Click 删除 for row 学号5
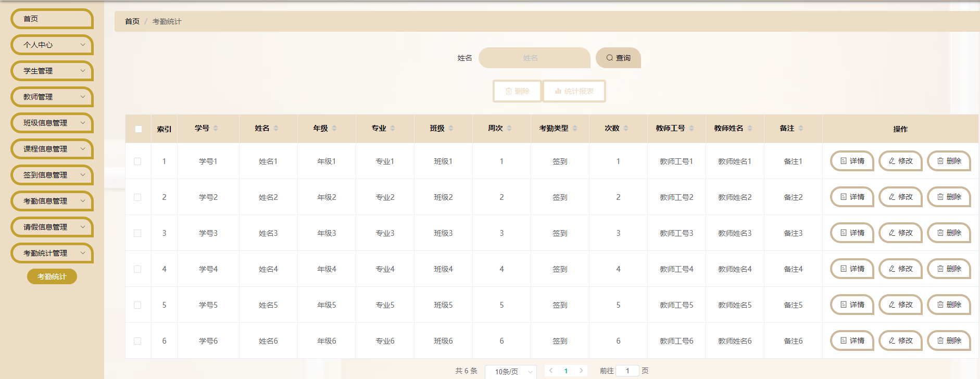Viewport: 980px width, 379px height. tap(949, 305)
